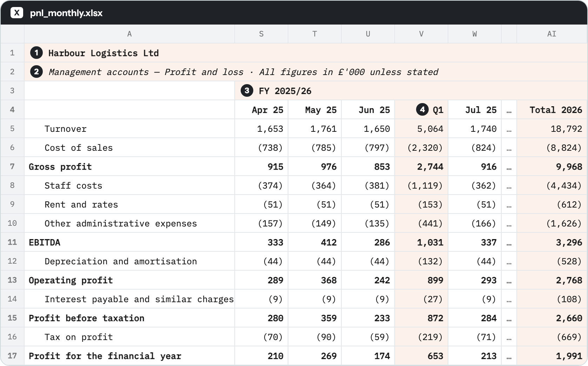Screen dimensions: 588x366
Task: Click the 'Total 2026' heading cell
Action: point(552,110)
